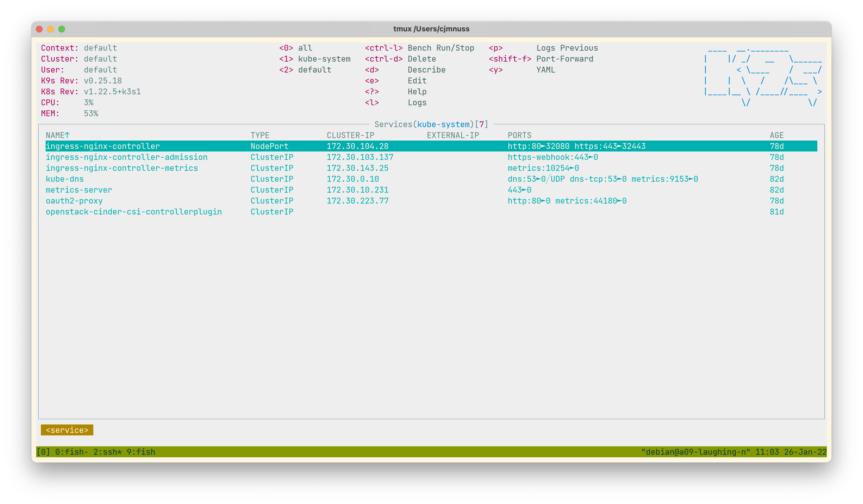Screen dimensions: 863x504
Task: Activate Port-Forward shortcut <shift-f>
Action: click(510, 59)
